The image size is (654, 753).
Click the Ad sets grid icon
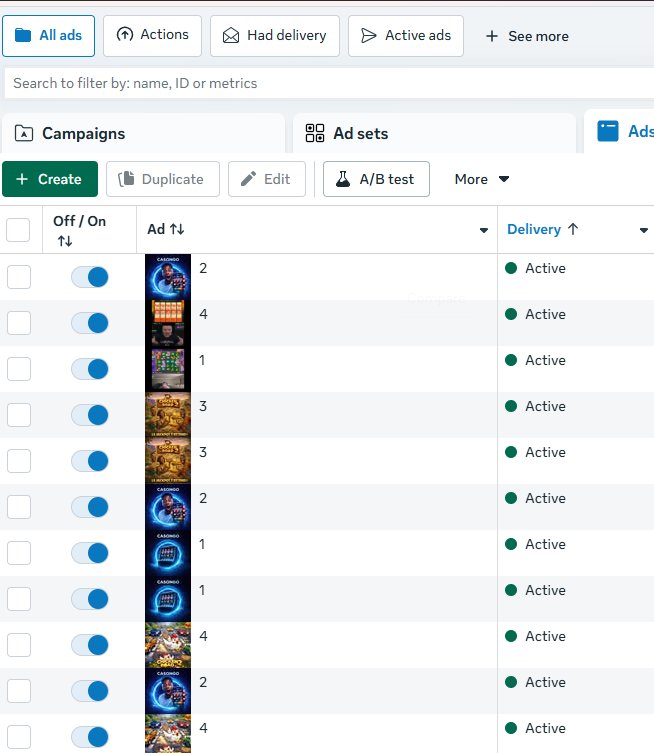coord(315,133)
